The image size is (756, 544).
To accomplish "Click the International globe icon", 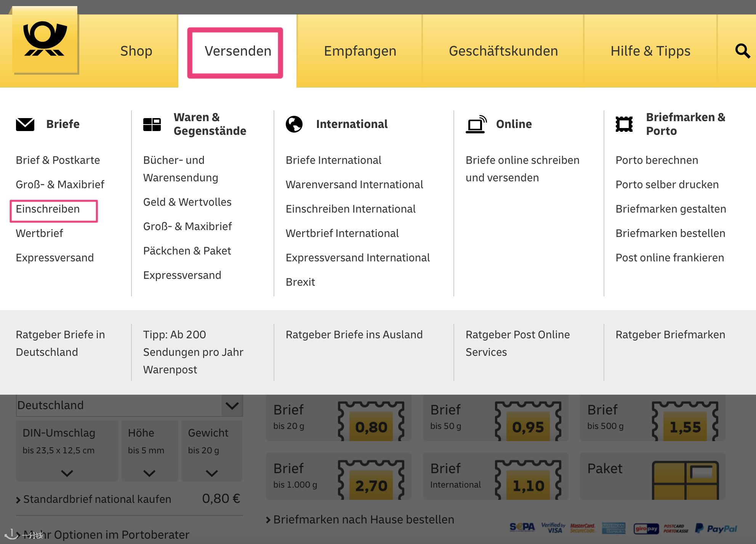I will click(x=294, y=124).
